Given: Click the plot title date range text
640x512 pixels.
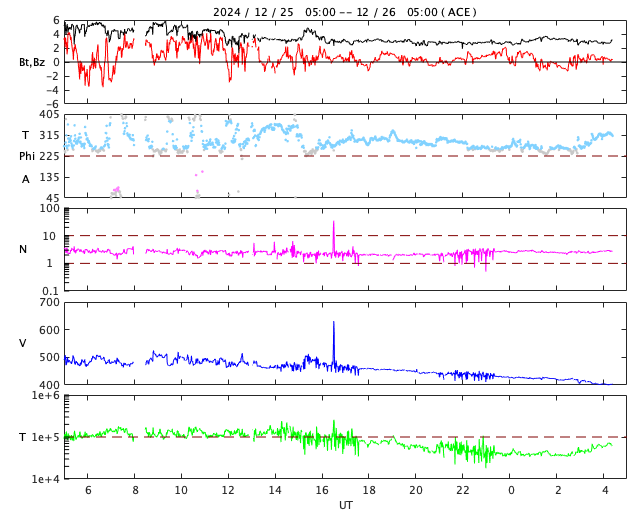Looking at the screenshot, I should coord(344,12).
